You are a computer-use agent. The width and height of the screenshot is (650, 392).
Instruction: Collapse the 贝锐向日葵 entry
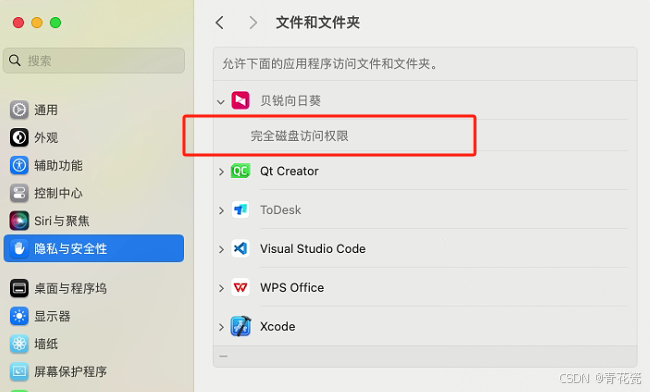(x=221, y=102)
